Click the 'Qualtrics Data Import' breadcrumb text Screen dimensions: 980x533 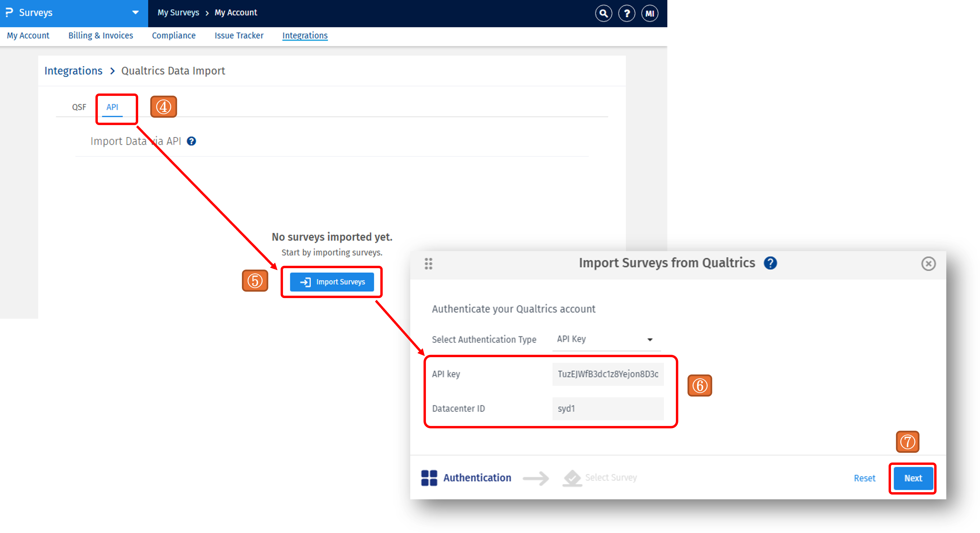point(173,71)
